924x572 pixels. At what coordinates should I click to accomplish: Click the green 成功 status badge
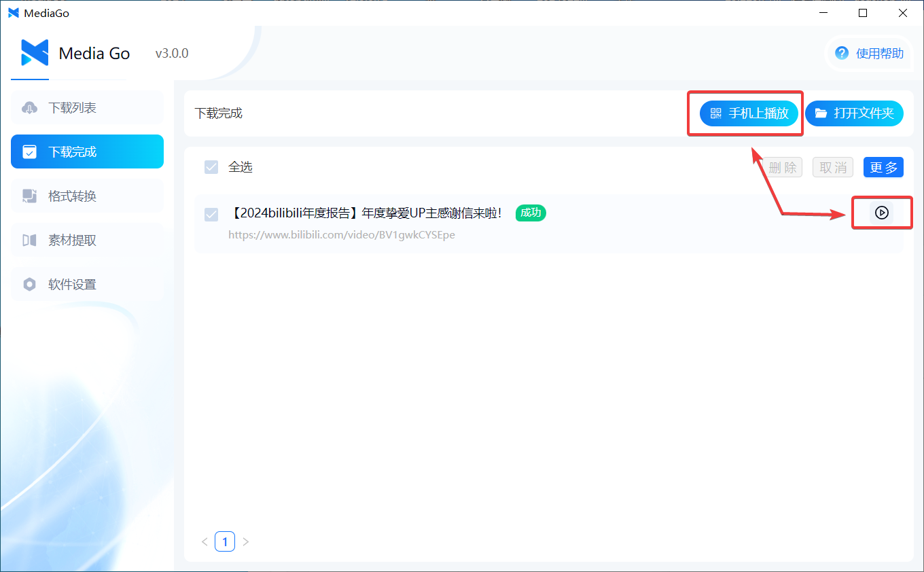coord(531,213)
